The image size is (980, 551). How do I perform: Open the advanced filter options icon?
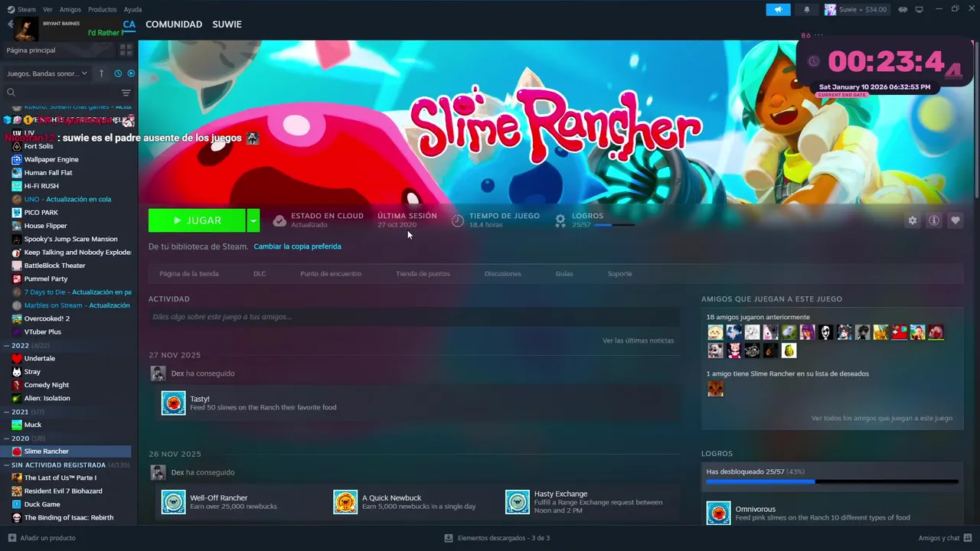(x=126, y=93)
